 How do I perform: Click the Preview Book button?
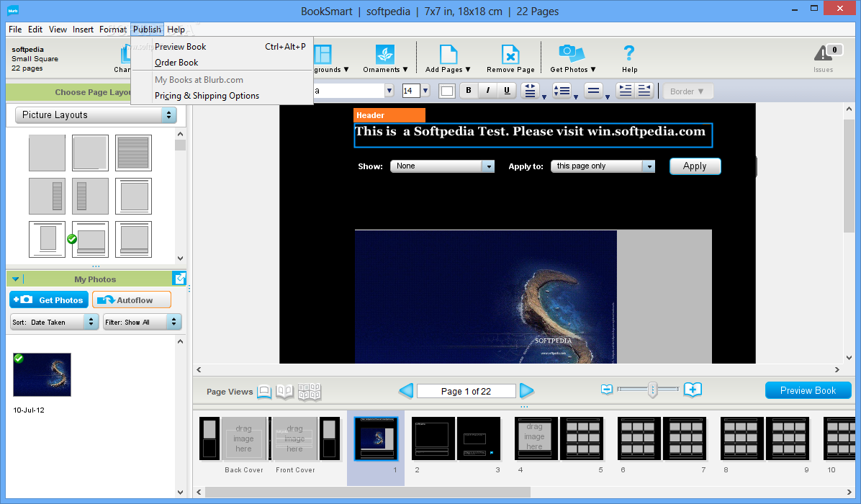[808, 390]
